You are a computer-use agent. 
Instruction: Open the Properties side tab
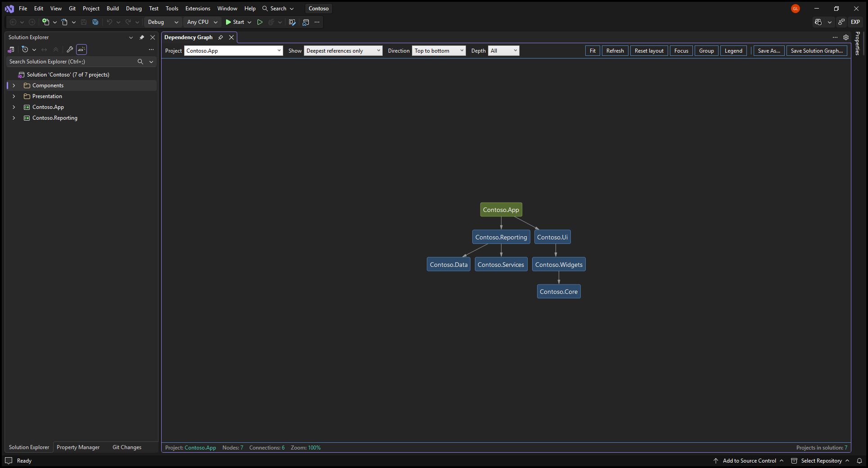[858, 44]
